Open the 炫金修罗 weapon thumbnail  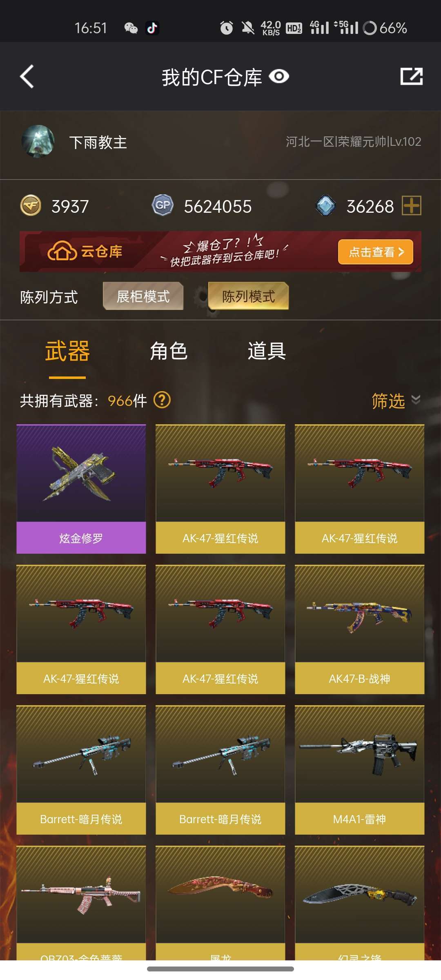[x=81, y=474]
